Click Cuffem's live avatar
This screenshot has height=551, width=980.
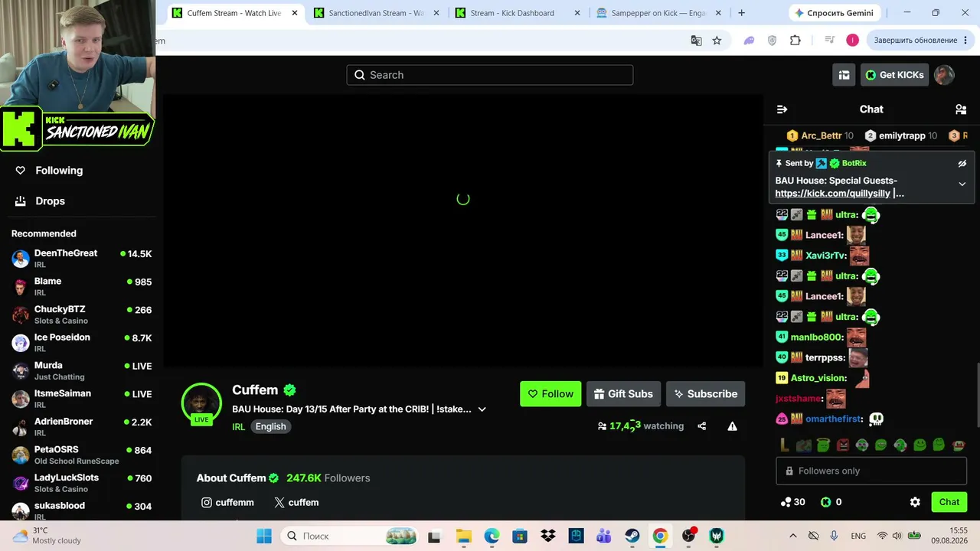(201, 403)
